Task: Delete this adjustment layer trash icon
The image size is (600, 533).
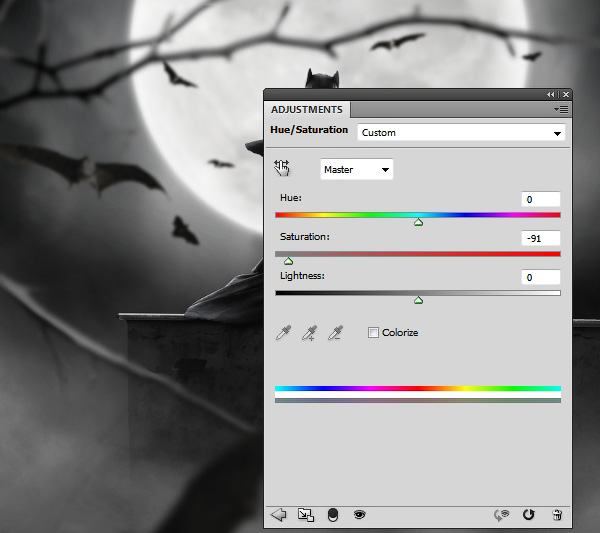Action: (558, 515)
